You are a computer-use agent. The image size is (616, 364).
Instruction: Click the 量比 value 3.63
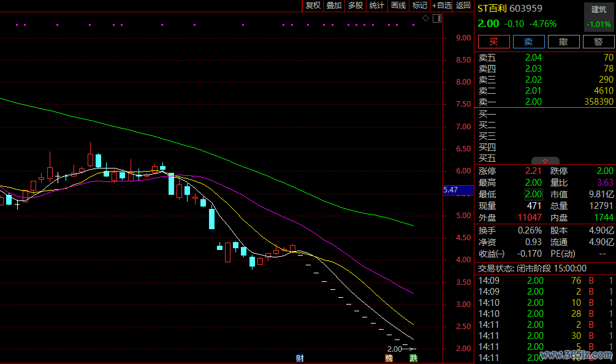point(605,183)
